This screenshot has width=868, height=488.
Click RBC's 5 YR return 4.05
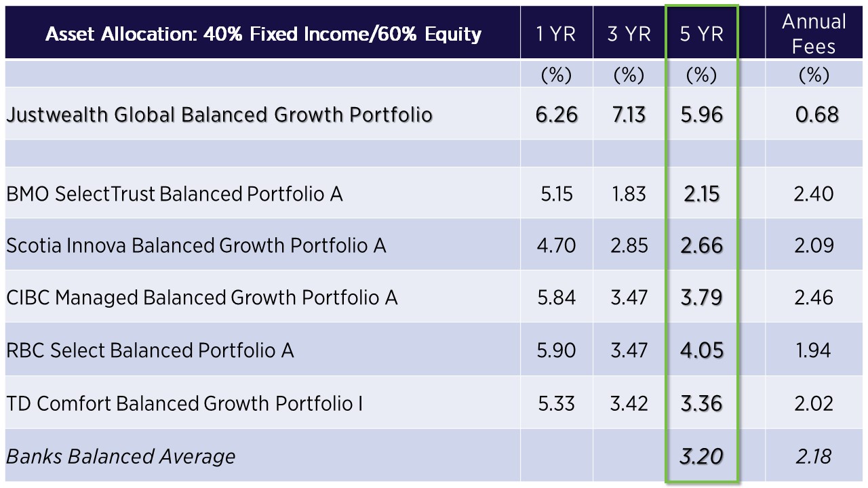[701, 350]
